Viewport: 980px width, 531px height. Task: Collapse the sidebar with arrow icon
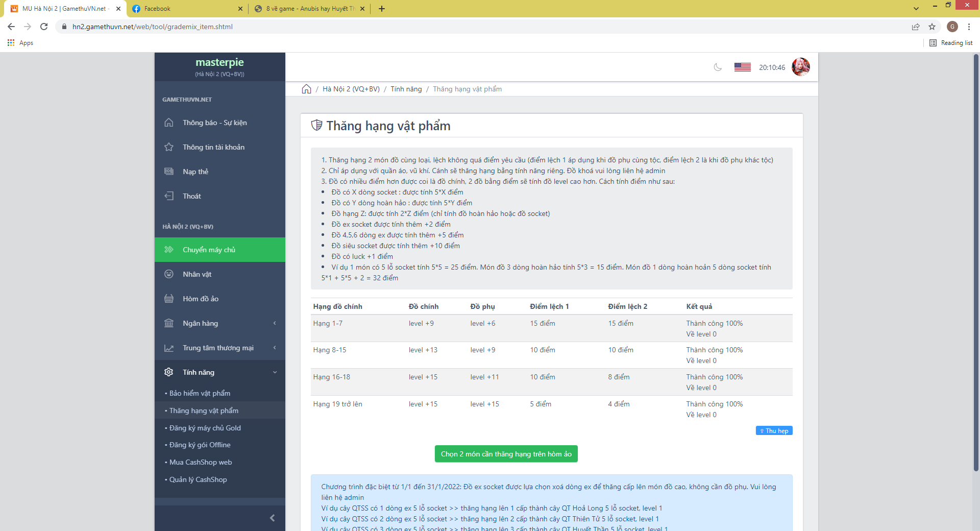[272, 518]
